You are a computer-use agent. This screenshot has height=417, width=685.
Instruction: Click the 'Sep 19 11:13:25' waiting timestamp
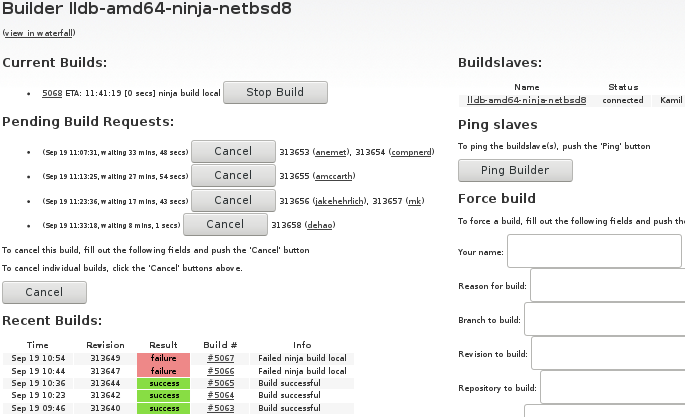115,176
